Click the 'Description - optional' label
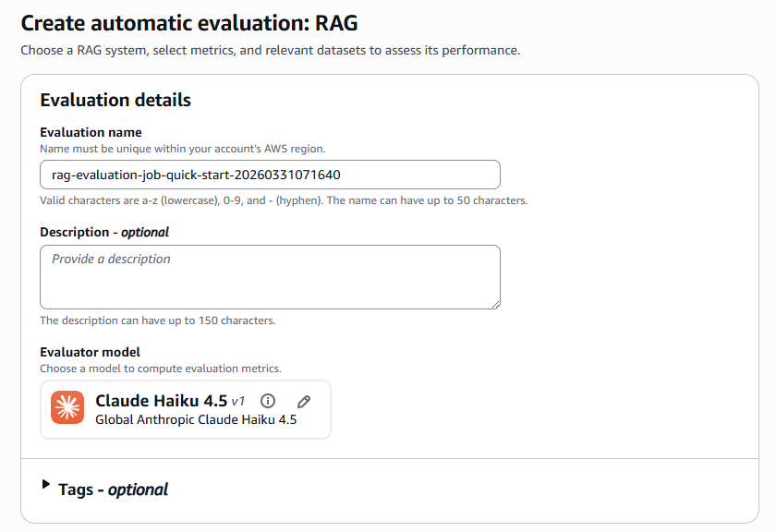Image resolution: width=776 pixels, height=532 pixels. 104,232
